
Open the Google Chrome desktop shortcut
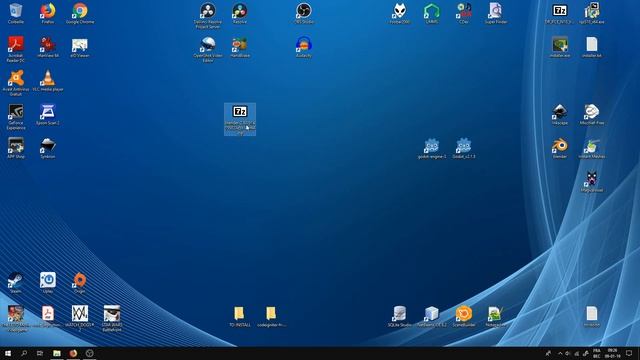(80, 13)
